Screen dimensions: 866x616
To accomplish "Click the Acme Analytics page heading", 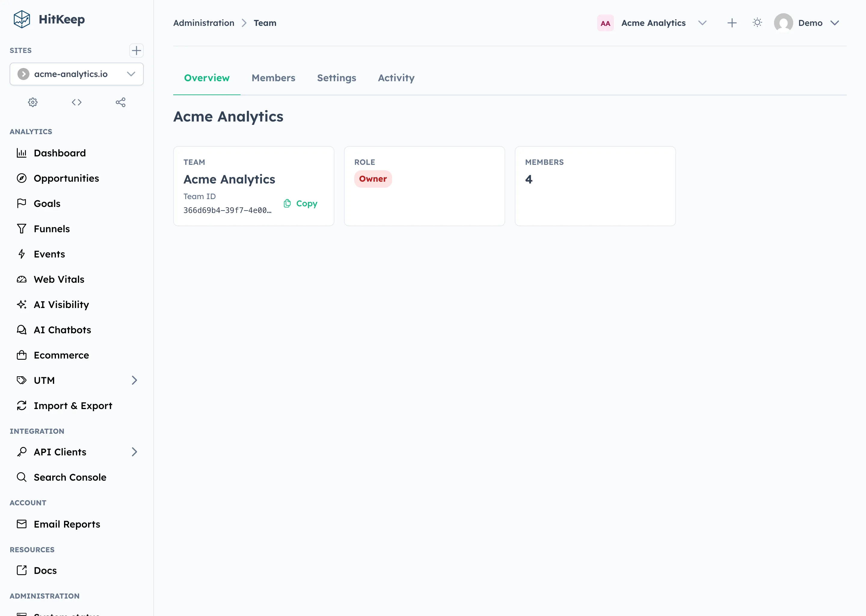I will (228, 117).
